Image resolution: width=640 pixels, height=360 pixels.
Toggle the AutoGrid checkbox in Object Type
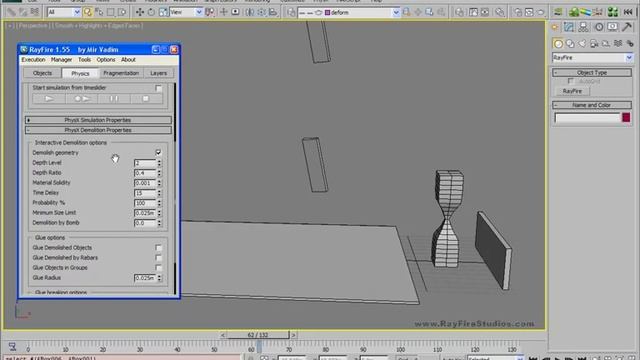tap(571, 81)
